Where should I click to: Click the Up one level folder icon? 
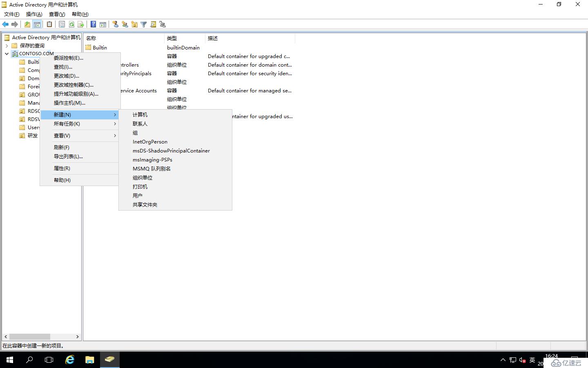(x=27, y=25)
